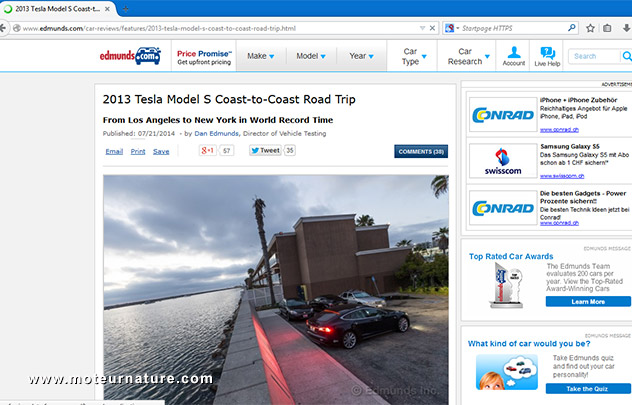Click the Learn More button
The width and height of the screenshot is (632, 405).
pos(588,301)
